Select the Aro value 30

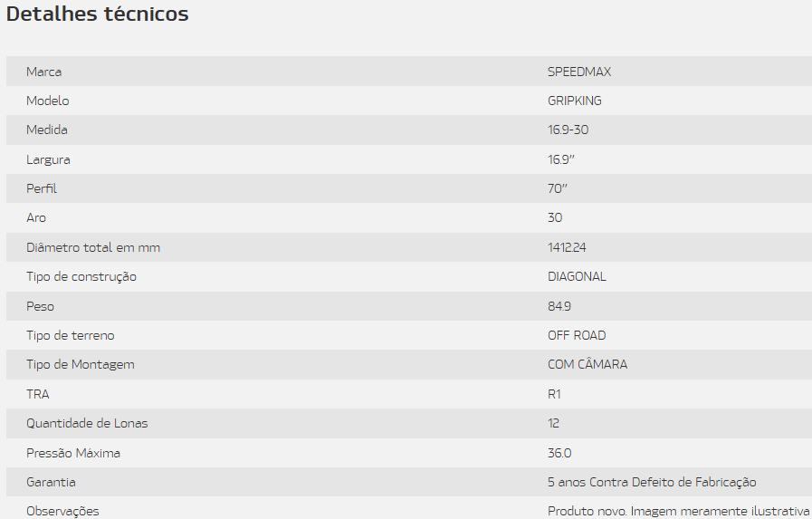coord(555,217)
